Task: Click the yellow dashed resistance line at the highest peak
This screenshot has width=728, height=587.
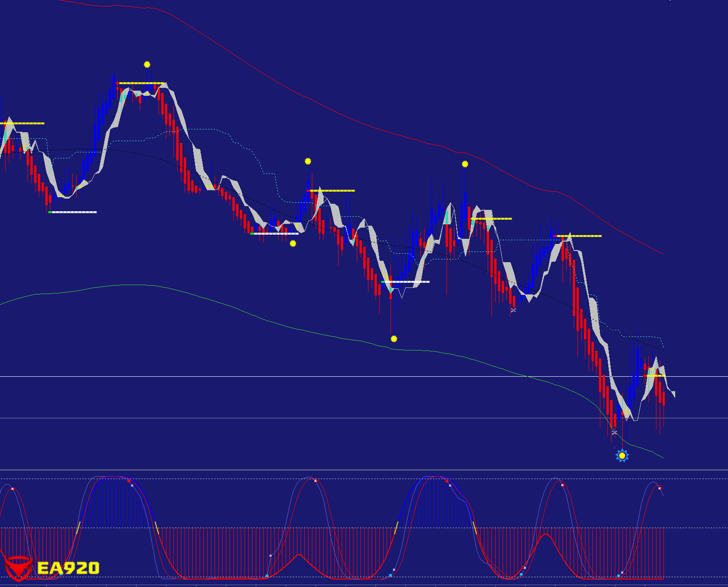Action: point(140,83)
